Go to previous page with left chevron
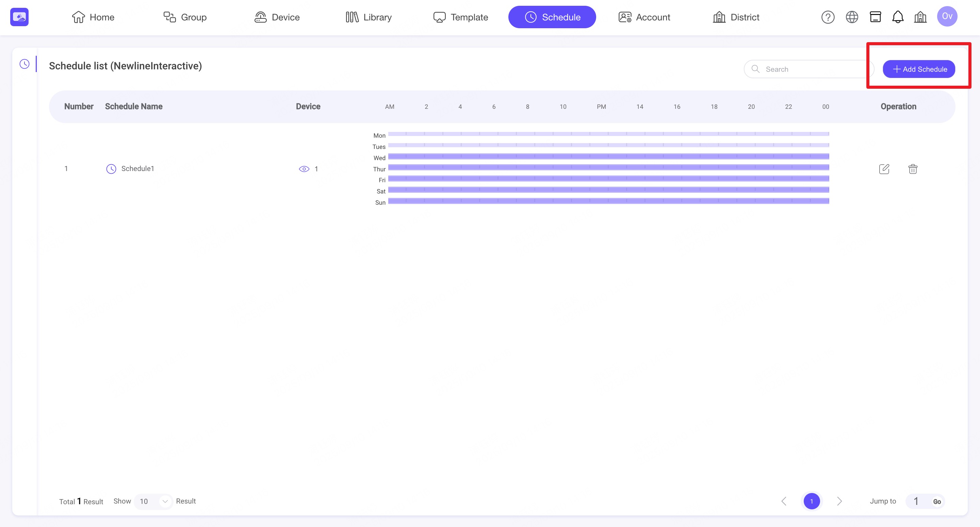The height and width of the screenshot is (527, 980). [784, 501]
